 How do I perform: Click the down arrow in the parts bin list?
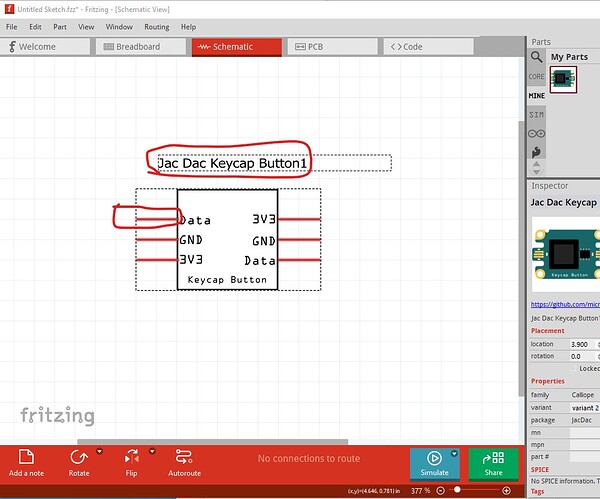point(536,172)
